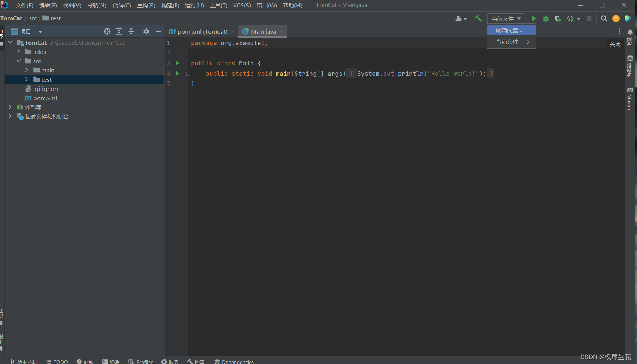Screen dimensions: 637x364
Task: Click the Help menu
Action: [x=292, y=5]
